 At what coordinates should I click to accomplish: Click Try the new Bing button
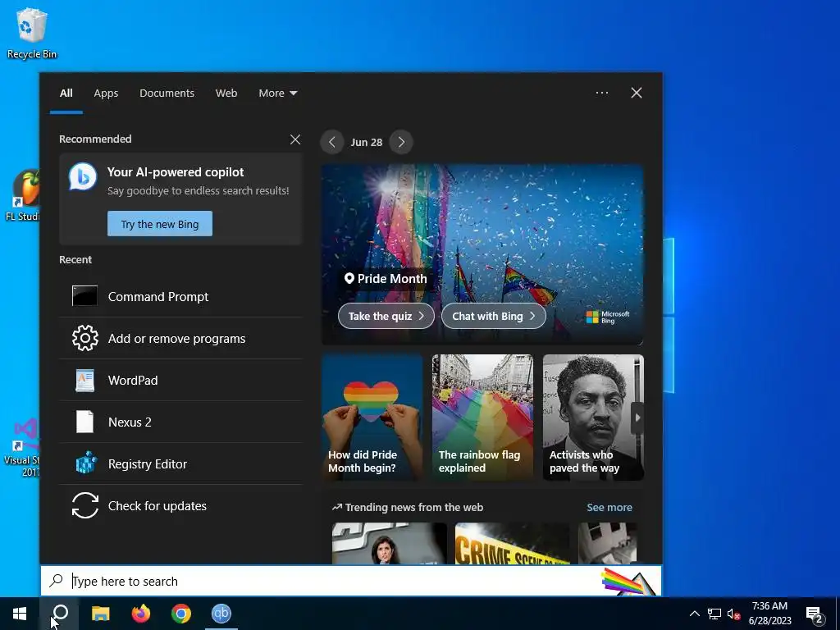(160, 224)
